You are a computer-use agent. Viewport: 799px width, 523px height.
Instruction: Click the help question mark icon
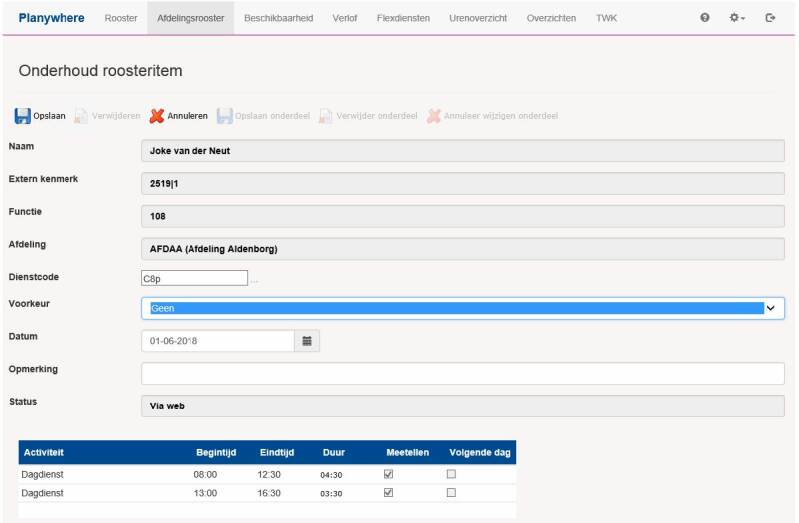(705, 18)
